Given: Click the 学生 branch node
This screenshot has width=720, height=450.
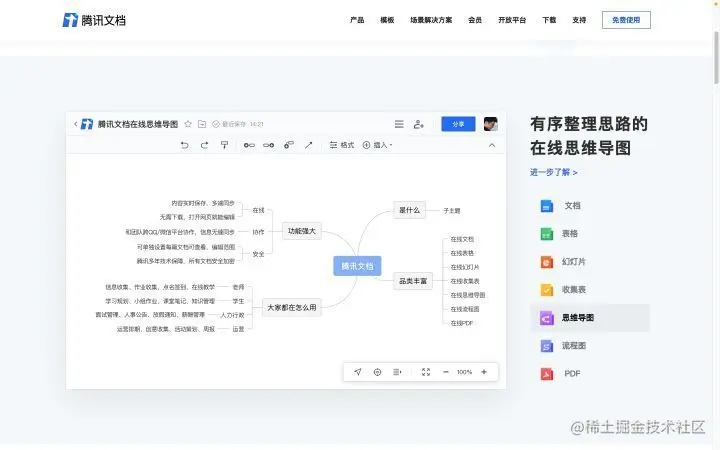Looking at the screenshot, I should tap(238, 301).
